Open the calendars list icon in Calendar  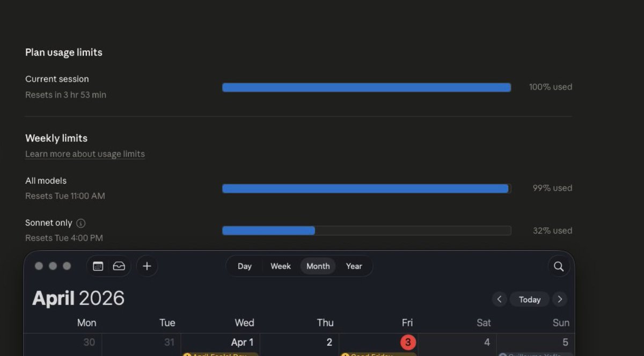point(98,266)
